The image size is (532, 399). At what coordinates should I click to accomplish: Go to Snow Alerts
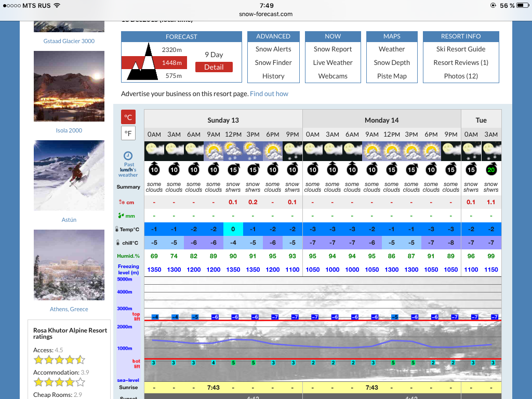coord(273,49)
